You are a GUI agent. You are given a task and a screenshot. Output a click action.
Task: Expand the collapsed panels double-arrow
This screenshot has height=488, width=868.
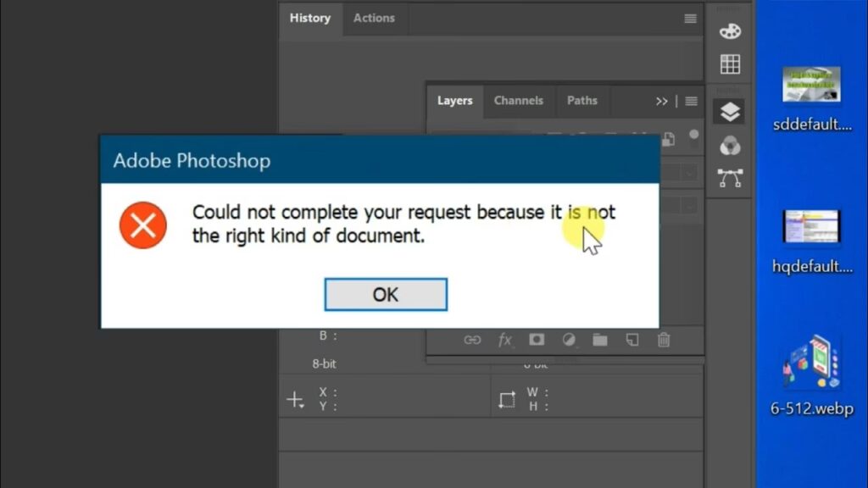coord(661,101)
